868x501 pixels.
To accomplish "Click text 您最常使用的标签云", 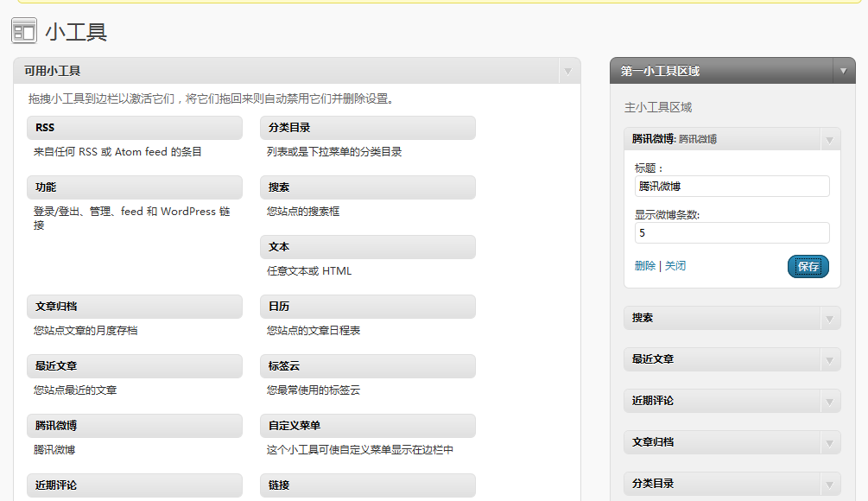I will (x=313, y=390).
